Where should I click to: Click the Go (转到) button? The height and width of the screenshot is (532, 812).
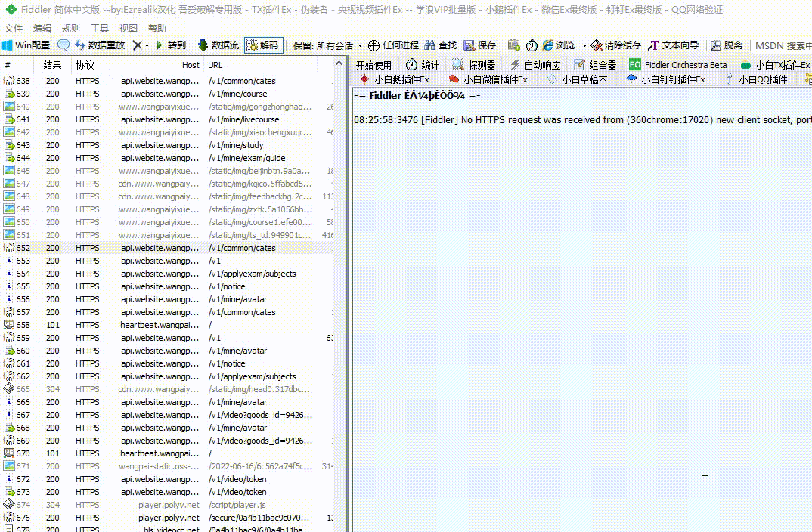(x=171, y=45)
